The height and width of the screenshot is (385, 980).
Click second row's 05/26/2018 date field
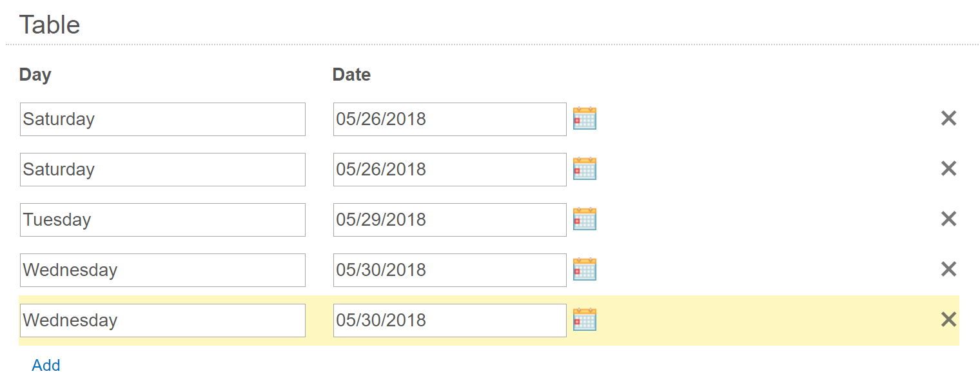tap(450, 170)
